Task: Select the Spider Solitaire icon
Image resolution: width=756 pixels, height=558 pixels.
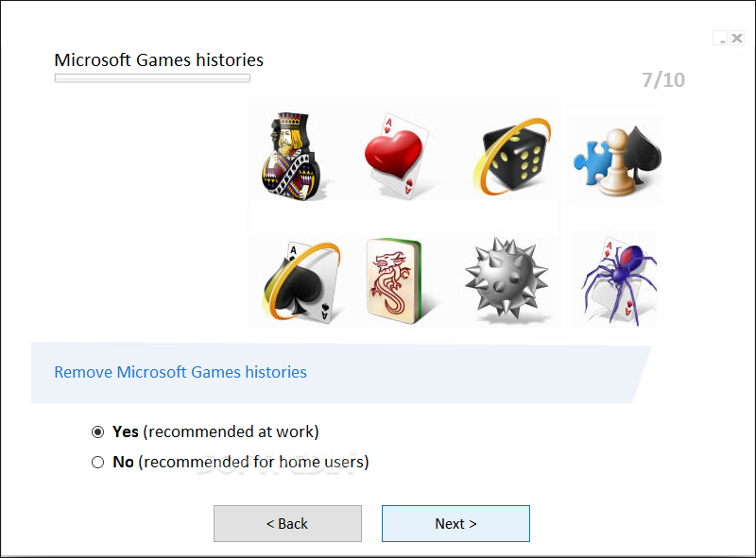Action: pyautogui.click(x=619, y=280)
